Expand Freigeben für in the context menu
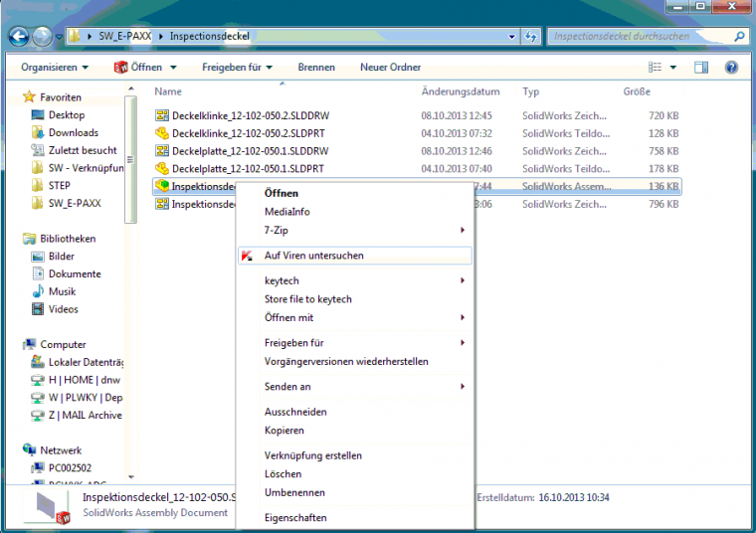Screen dimensions: 756x533 tap(355, 343)
